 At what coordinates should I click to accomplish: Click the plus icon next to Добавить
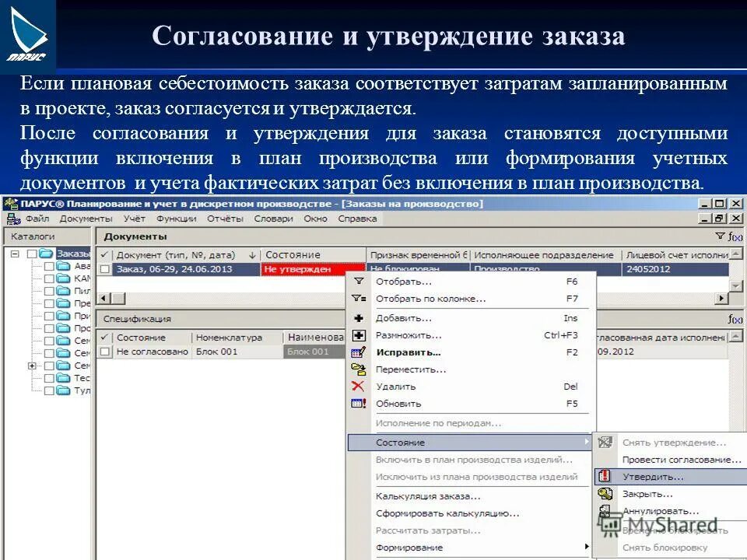coord(359,319)
